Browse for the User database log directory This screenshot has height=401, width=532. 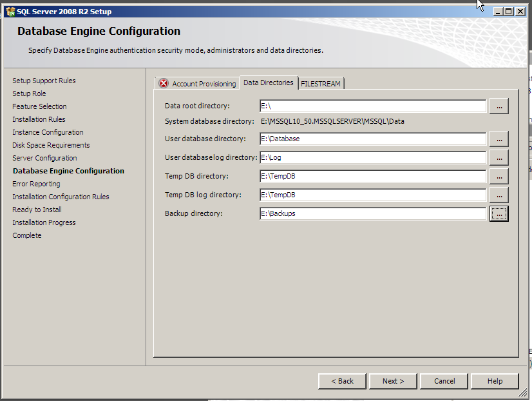pos(499,157)
